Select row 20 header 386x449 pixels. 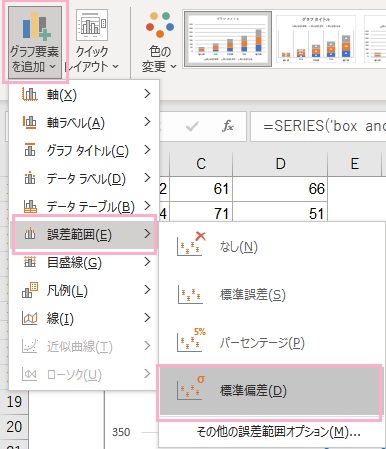pos(14,427)
